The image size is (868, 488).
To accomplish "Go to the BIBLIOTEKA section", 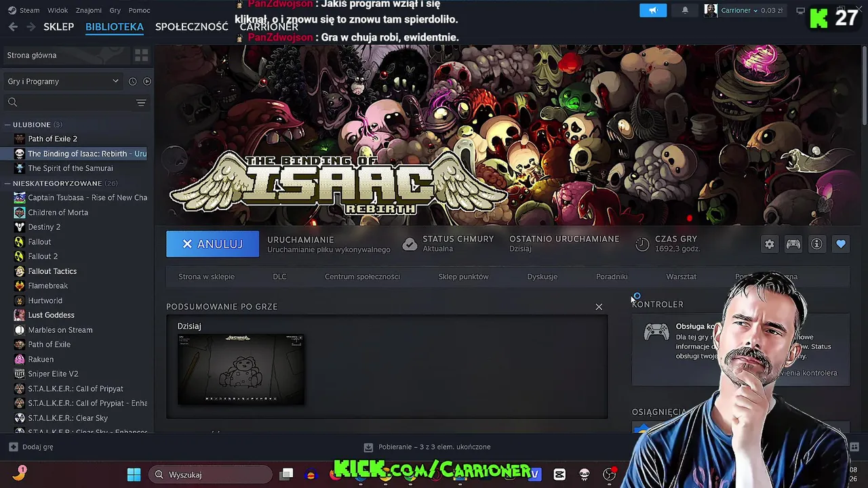I will 115,26.
